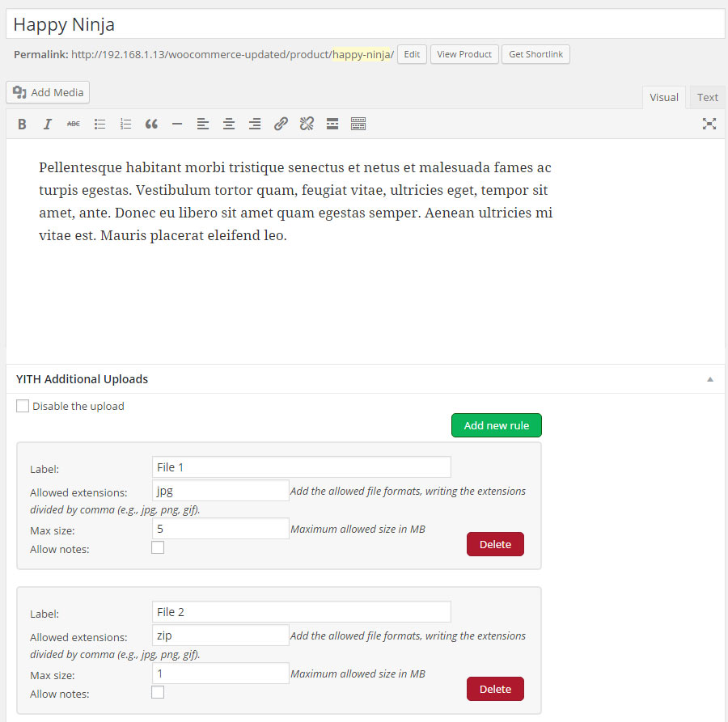Collapse the YITH Additional Uploads panel
728x722 pixels.
[x=709, y=379]
